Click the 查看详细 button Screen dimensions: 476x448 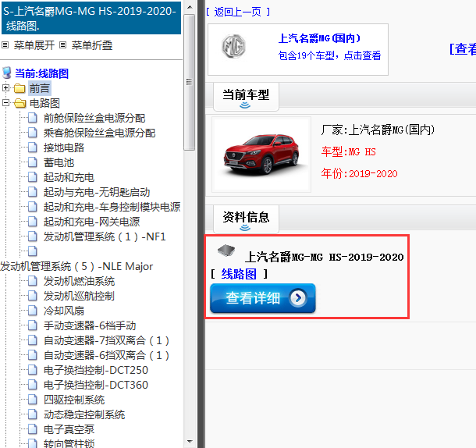click(263, 298)
